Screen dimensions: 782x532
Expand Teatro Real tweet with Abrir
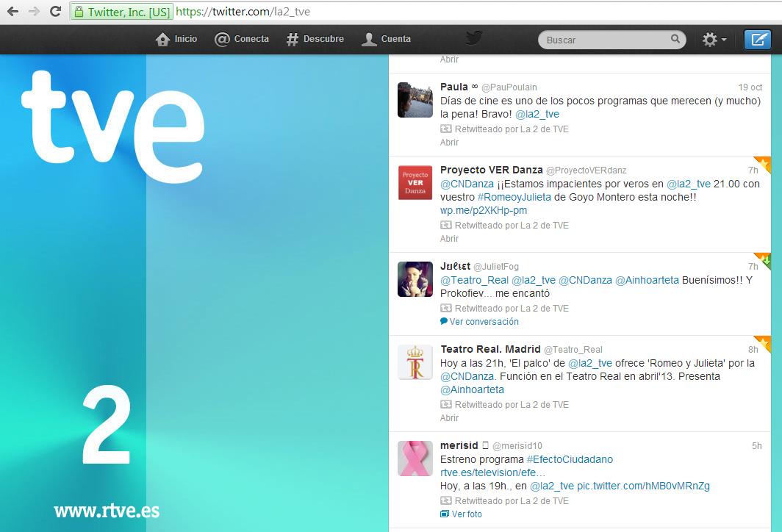(x=449, y=417)
